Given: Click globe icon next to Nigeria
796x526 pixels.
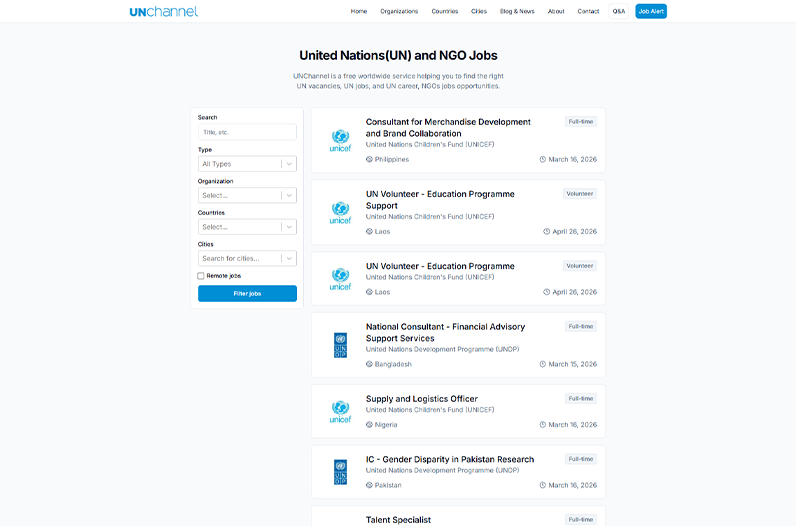Looking at the screenshot, I should click(369, 424).
